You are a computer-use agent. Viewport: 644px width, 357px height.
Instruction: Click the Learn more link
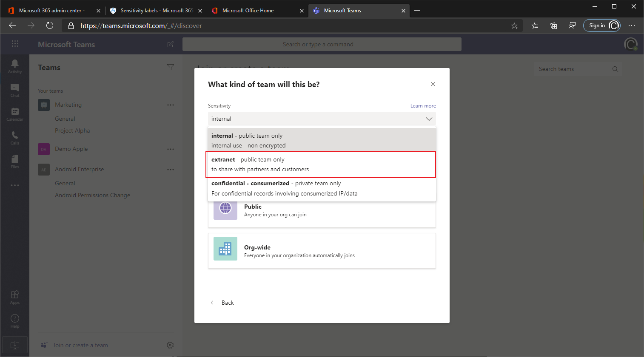tap(423, 106)
